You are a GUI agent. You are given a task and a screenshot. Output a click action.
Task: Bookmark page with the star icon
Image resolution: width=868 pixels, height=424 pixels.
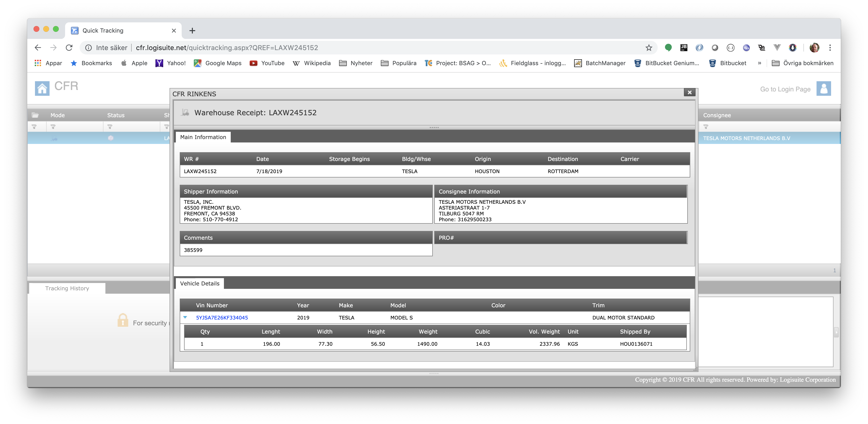tap(649, 48)
